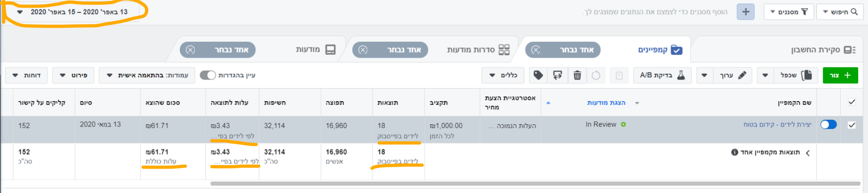Click the grayed refresh/revert icon
Screen dimensions: 868x193
596,75
